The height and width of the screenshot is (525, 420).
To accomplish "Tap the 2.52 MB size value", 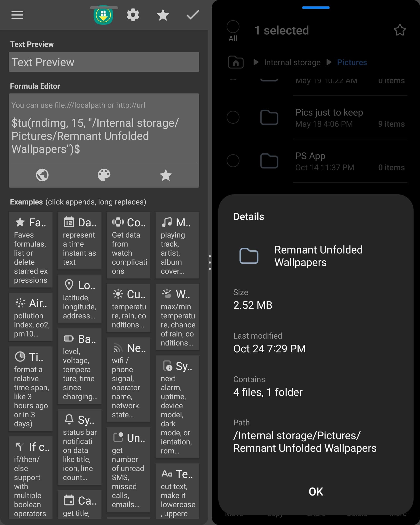I will (253, 305).
